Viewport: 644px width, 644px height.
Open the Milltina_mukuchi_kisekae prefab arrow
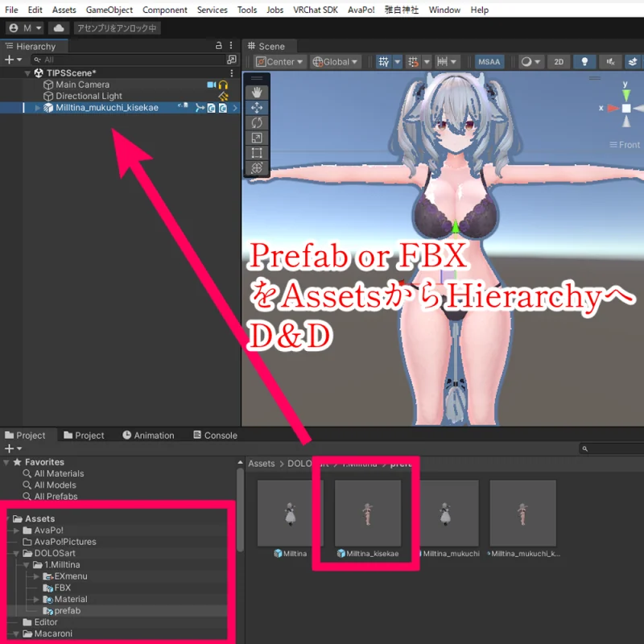pyautogui.click(x=235, y=108)
